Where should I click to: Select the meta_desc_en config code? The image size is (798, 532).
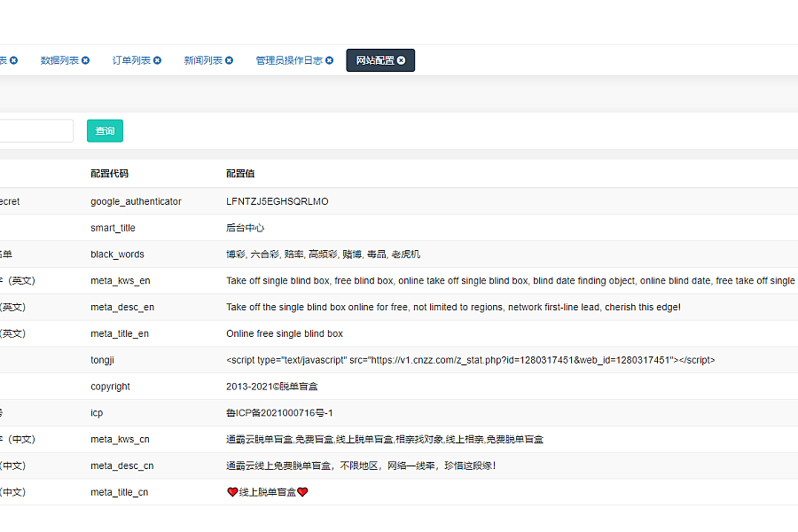(122, 308)
